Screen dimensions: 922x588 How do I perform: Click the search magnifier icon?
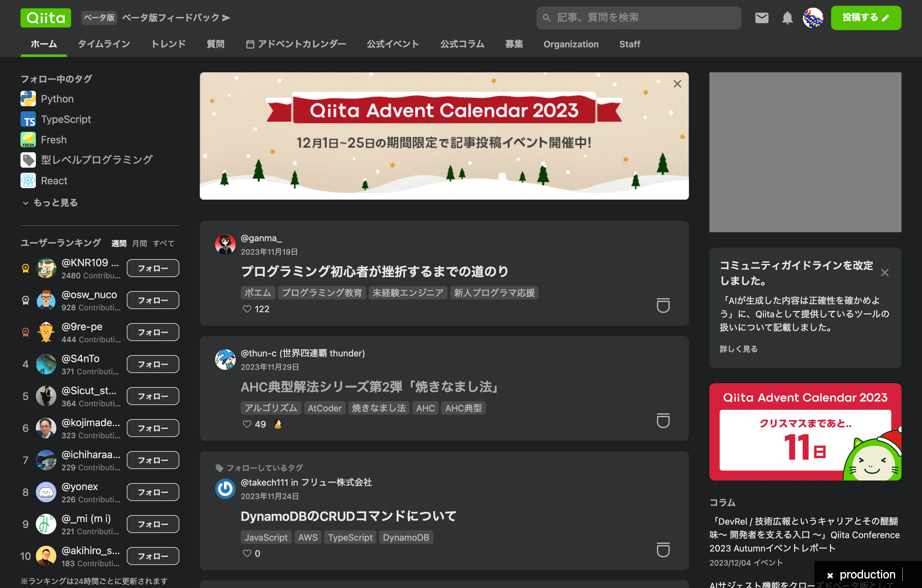pos(547,18)
